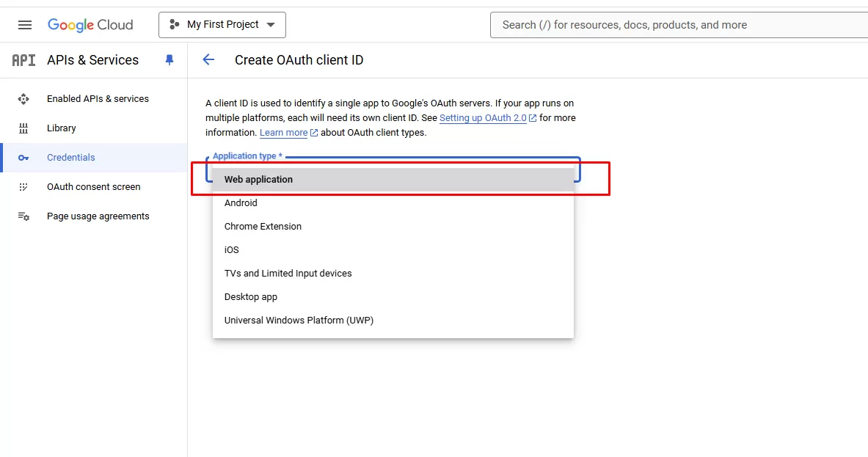Click the Page usage agreements icon
The height and width of the screenshot is (457, 868).
(x=23, y=216)
